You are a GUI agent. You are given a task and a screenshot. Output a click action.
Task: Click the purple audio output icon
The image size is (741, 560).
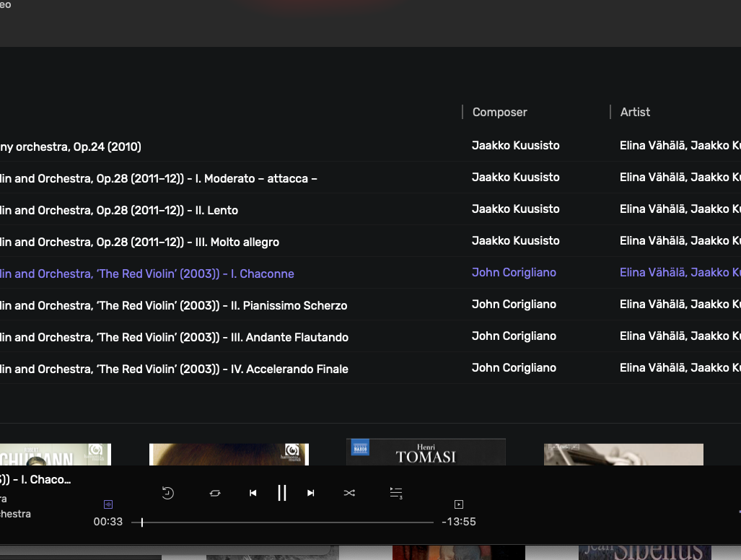point(108,504)
